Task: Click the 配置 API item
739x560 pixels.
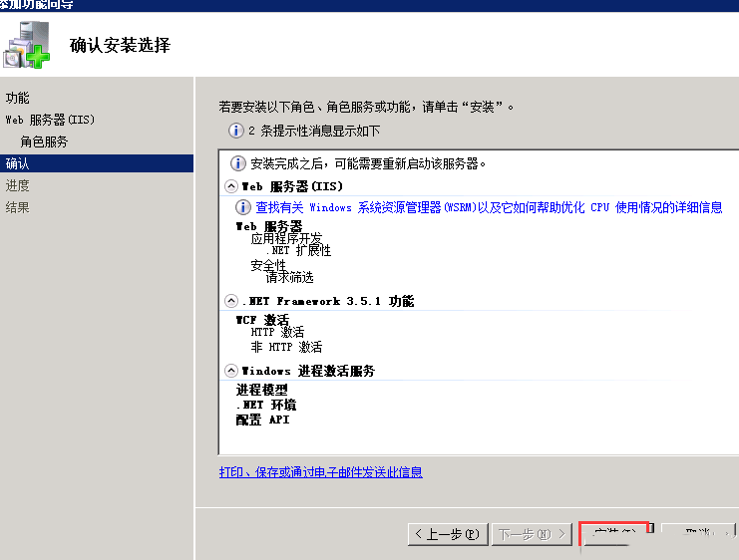Action: coord(262,420)
